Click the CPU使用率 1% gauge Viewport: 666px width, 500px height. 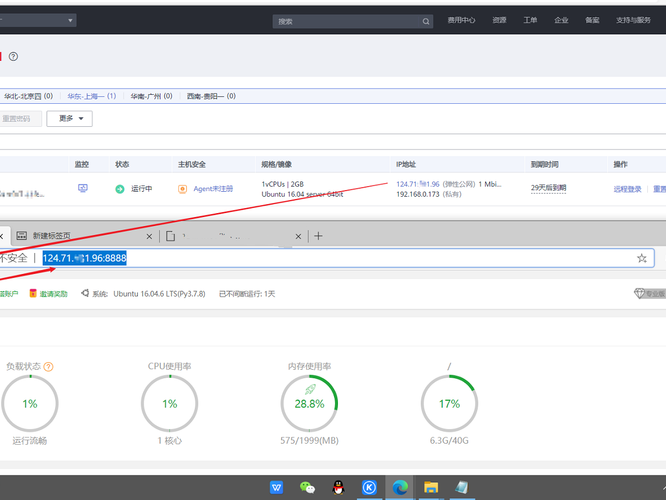[169, 404]
